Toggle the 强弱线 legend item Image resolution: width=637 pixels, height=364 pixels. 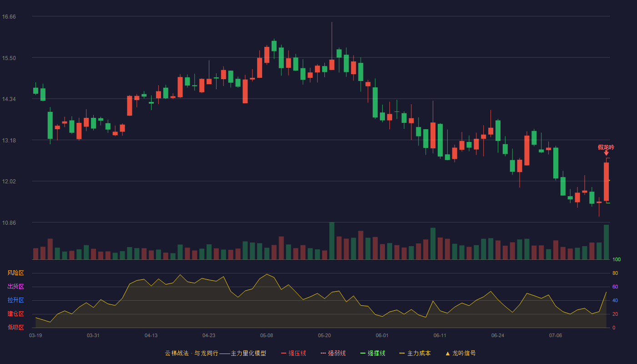pos(333,353)
